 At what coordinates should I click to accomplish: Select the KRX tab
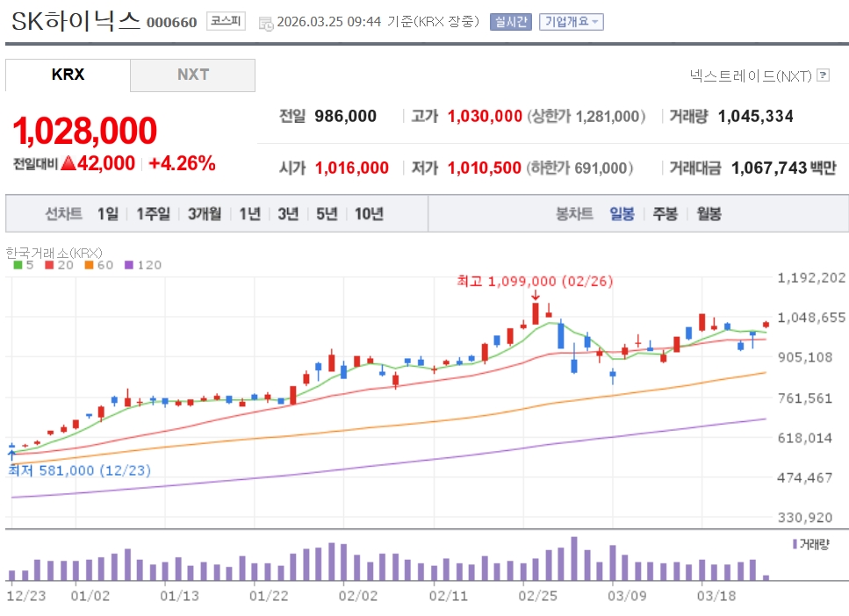(x=68, y=75)
